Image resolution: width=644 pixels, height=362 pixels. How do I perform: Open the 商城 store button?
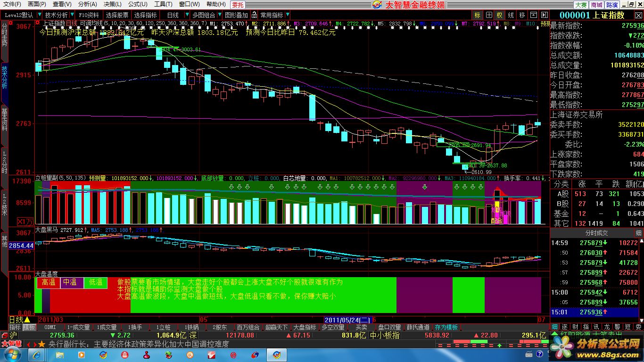point(596,5)
